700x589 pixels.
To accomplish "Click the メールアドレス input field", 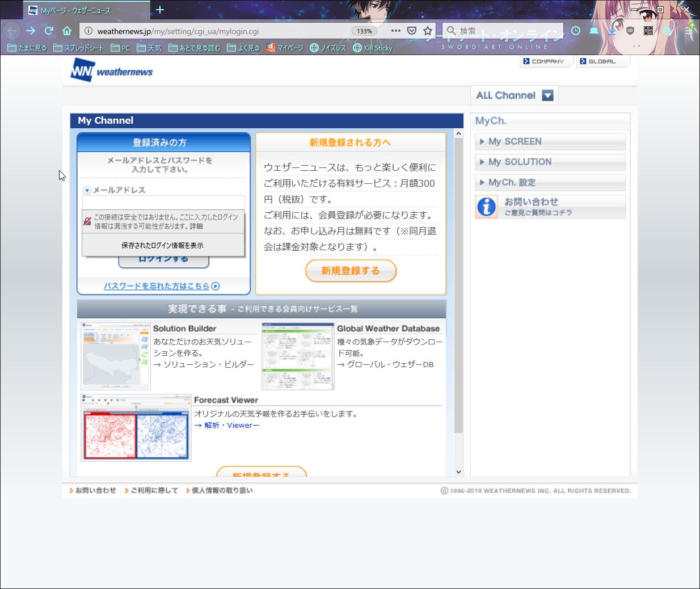I will 163,203.
